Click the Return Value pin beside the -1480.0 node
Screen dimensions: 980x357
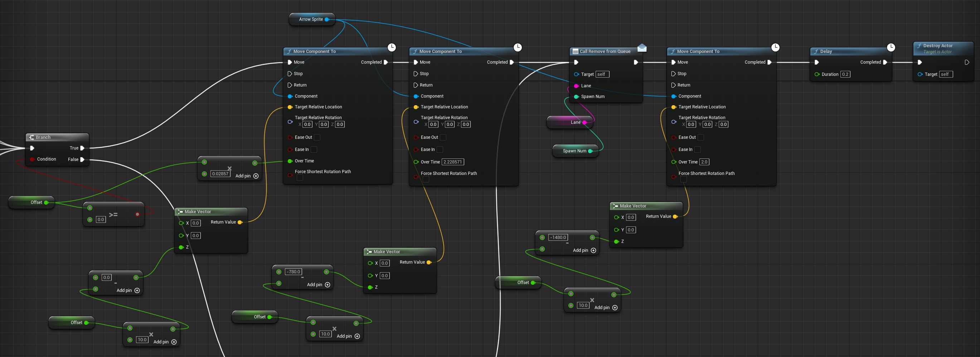click(x=675, y=216)
